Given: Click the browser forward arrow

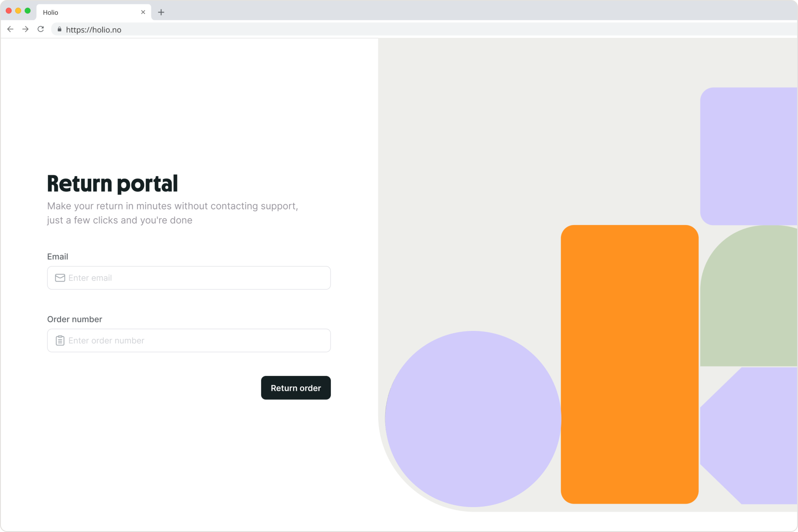Looking at the screenshot, I should [25, 29].
